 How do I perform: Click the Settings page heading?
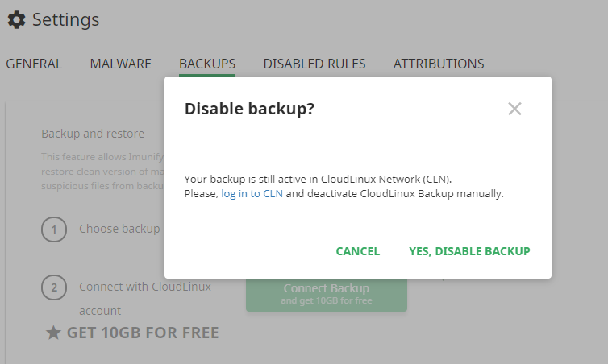click(x=65, y=20)
